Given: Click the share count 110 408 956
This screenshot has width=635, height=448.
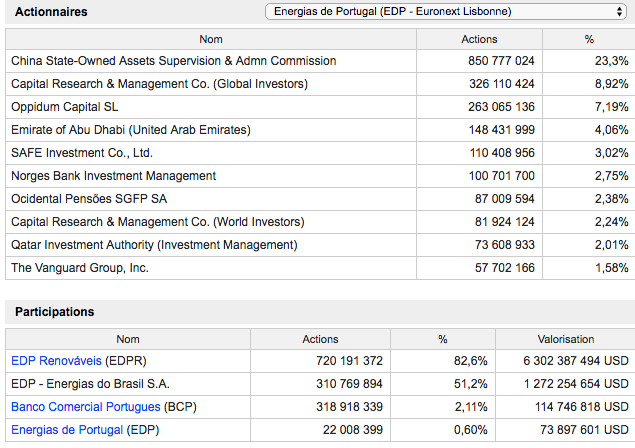Looking at the screenshot, I should [x=502, y=153].
